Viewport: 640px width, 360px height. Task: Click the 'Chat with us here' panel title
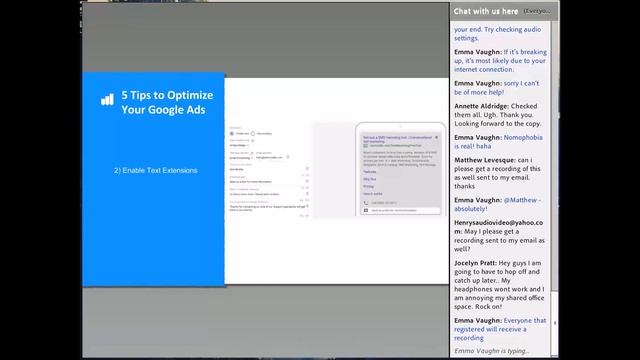[x=486, y=11]
